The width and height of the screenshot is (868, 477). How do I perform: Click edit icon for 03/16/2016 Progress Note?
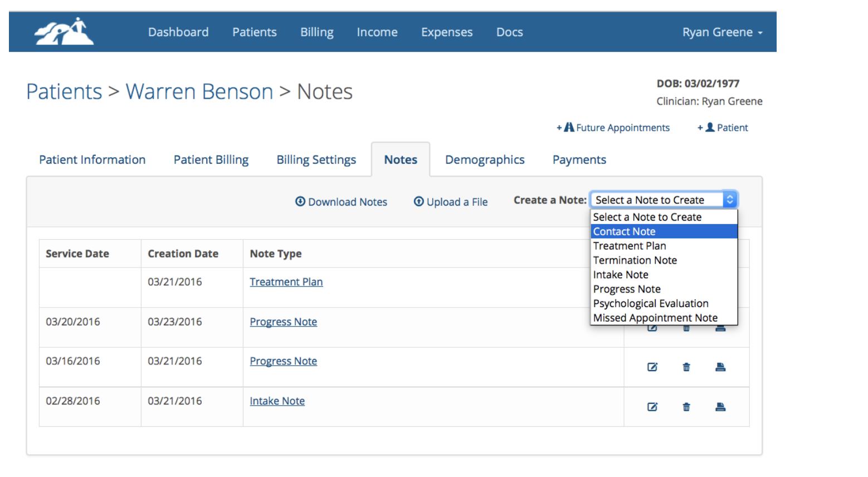652,367
